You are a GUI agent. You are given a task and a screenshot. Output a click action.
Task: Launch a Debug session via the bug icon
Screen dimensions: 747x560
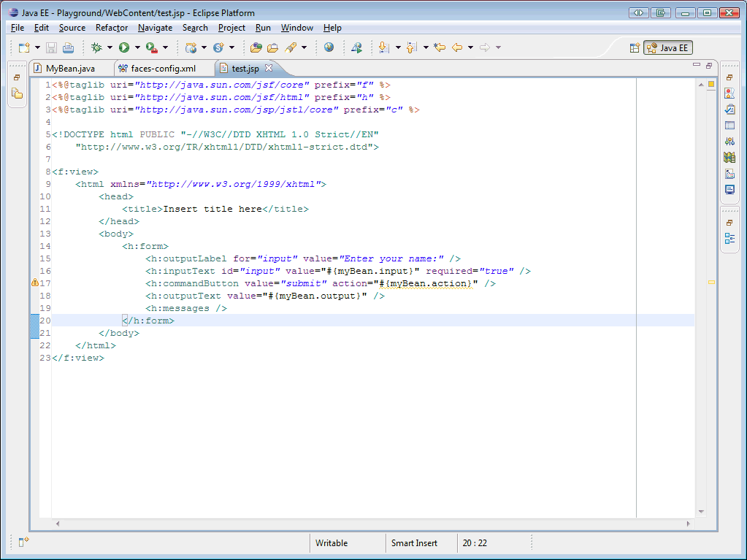coord(94,47)
